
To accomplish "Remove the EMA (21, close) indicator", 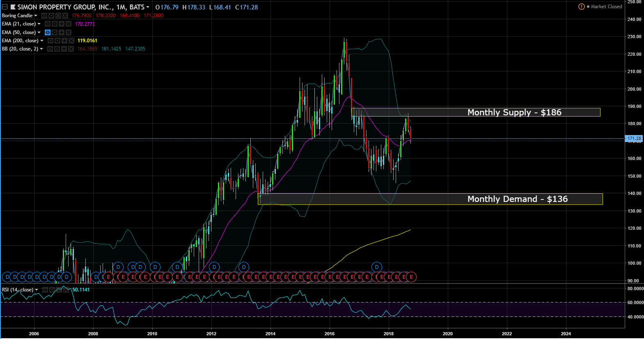I will (69, 24).
